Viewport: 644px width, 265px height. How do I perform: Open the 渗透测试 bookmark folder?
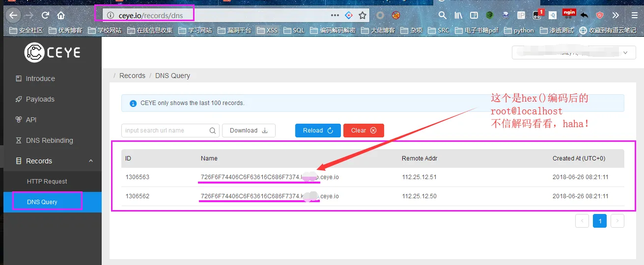[x=557, y=30]
